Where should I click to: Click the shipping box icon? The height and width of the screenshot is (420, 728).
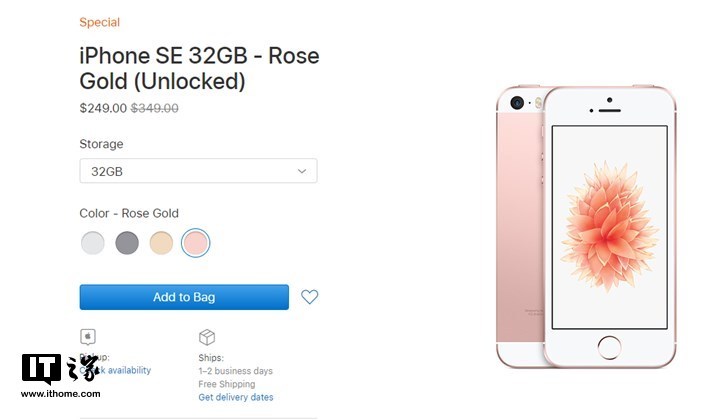[x=207, y=337]
